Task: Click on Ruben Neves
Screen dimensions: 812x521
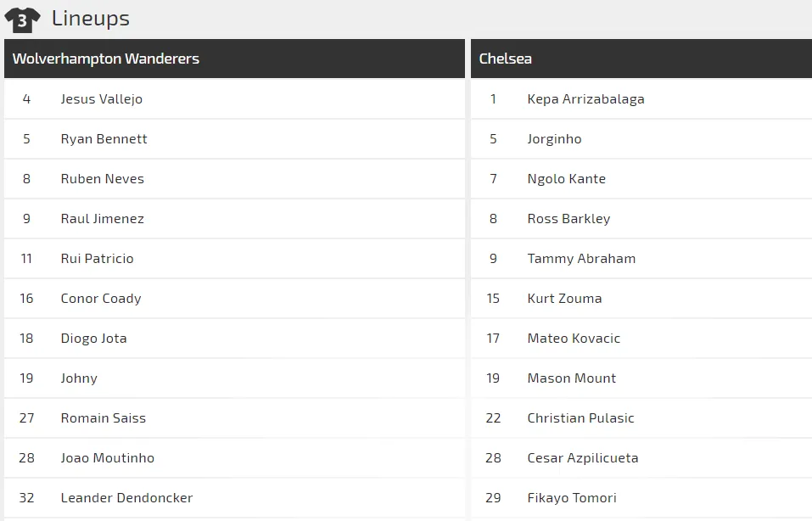Action: pos(102,178)
